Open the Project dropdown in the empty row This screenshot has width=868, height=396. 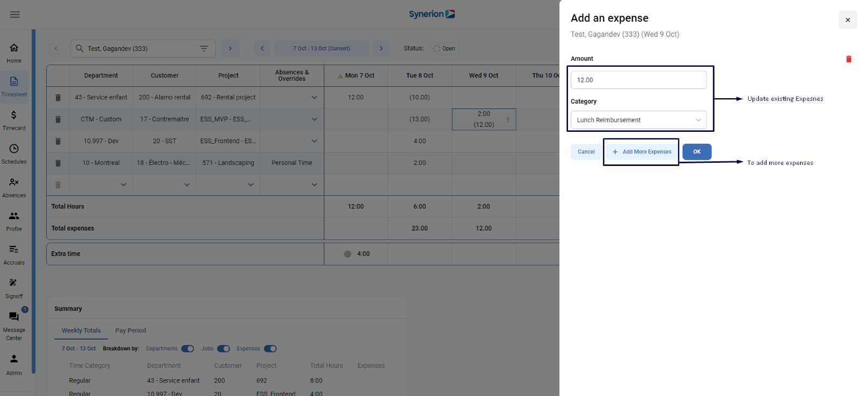coord(250,185)
